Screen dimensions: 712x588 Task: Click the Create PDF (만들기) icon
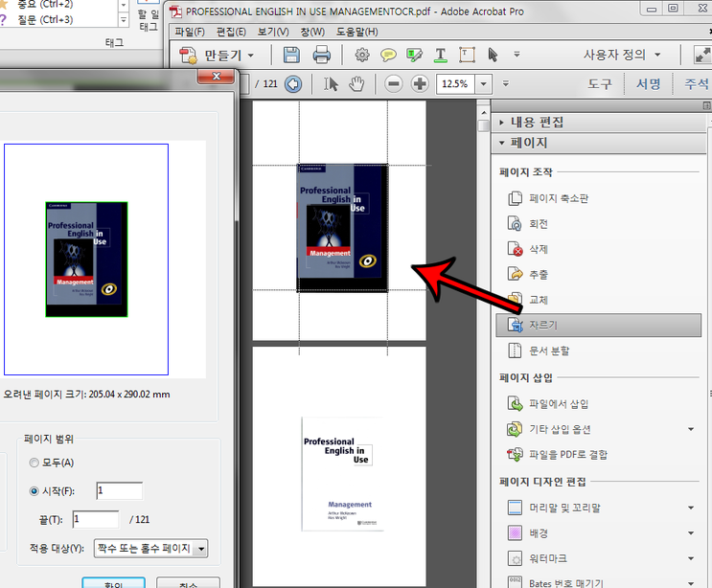click(x=188, y=56)
